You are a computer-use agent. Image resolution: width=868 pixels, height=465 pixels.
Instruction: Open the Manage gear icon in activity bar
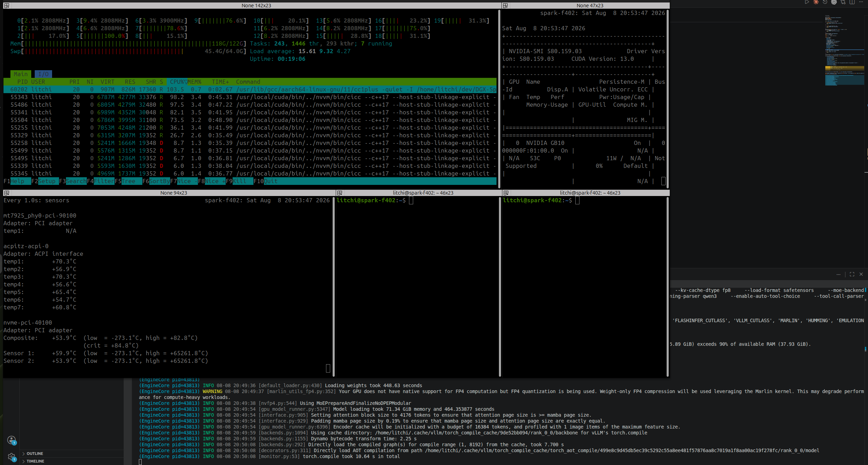(11, 457)
